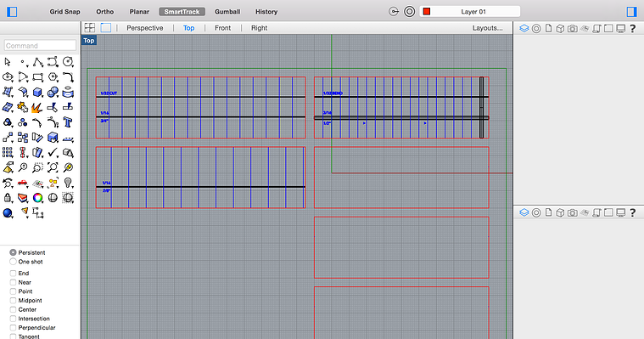Toggle History recording
Viewport: 644px width, 339px height.
(266, 12)
